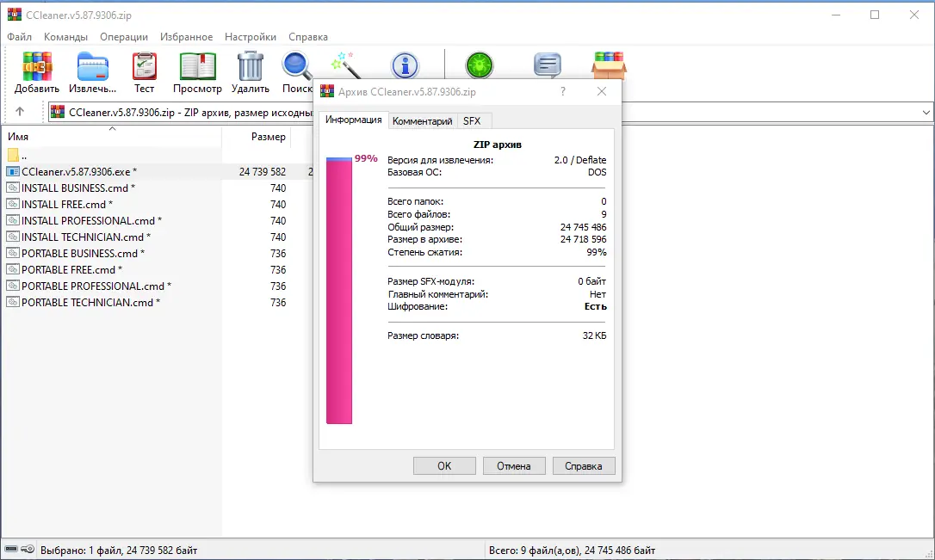Image resolution: width=935 pixels, height=560 pixels.
Task: Click the 'ZIP архив' heading
Action: tap(498, 145)
